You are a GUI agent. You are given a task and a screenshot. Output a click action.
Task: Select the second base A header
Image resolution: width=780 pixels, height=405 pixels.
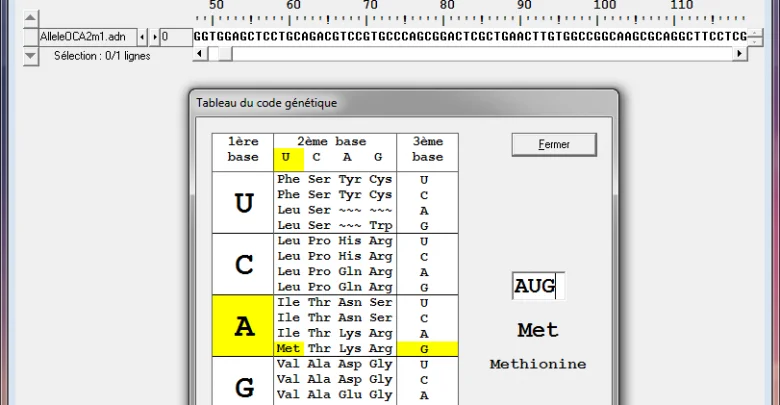coord(347,157)
